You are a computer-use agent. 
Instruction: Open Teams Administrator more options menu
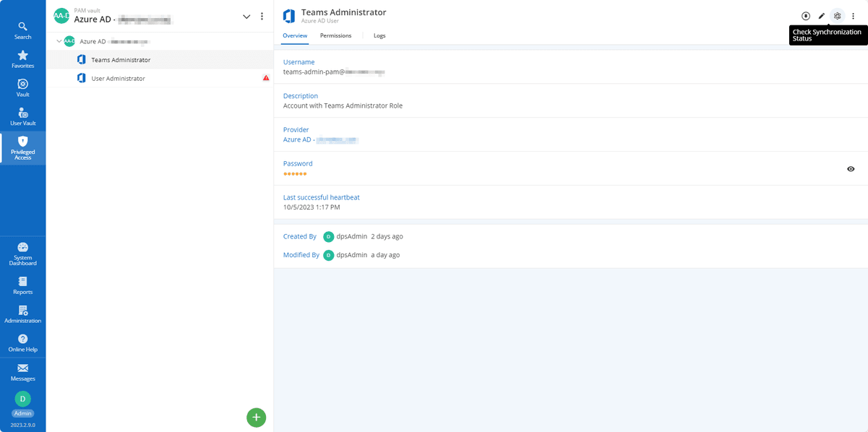853,16
